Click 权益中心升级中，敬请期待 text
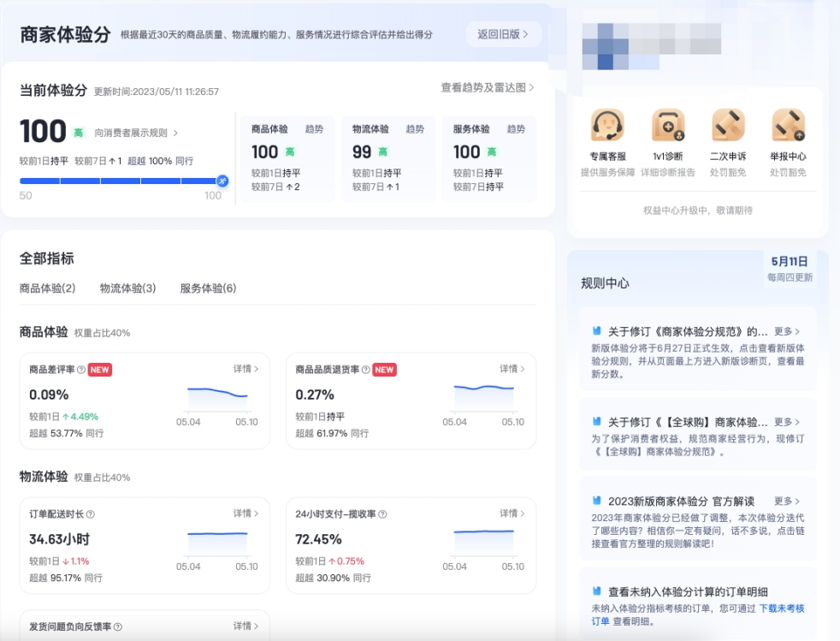The width and height of the screenshot is (840, 641). 697,211
